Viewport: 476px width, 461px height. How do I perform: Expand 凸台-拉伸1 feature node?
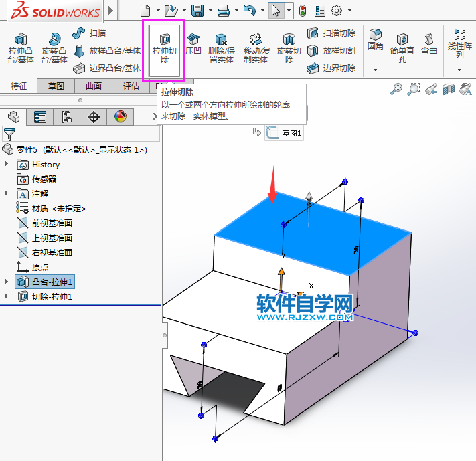pyautogui.click(x=7, y=281)
